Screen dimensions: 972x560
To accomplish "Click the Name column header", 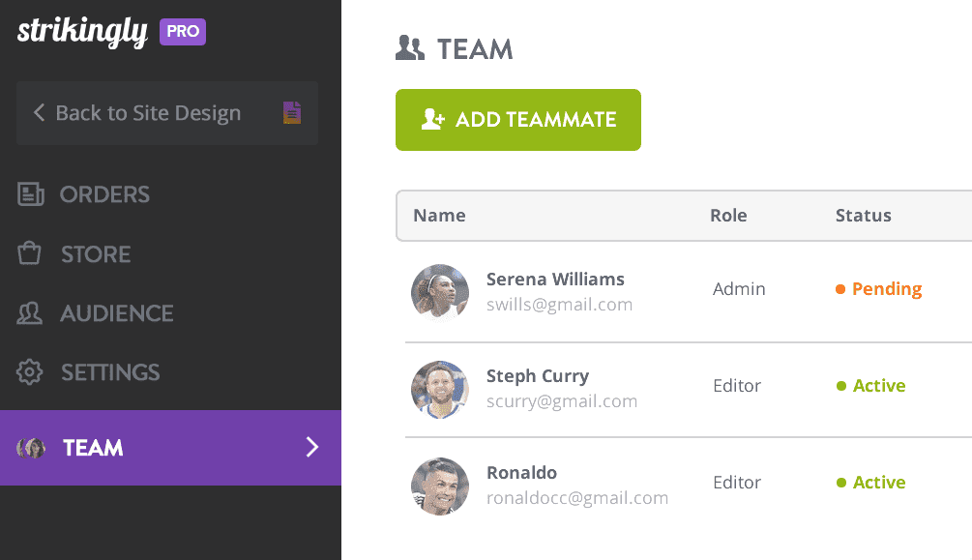I will (439, 216).
